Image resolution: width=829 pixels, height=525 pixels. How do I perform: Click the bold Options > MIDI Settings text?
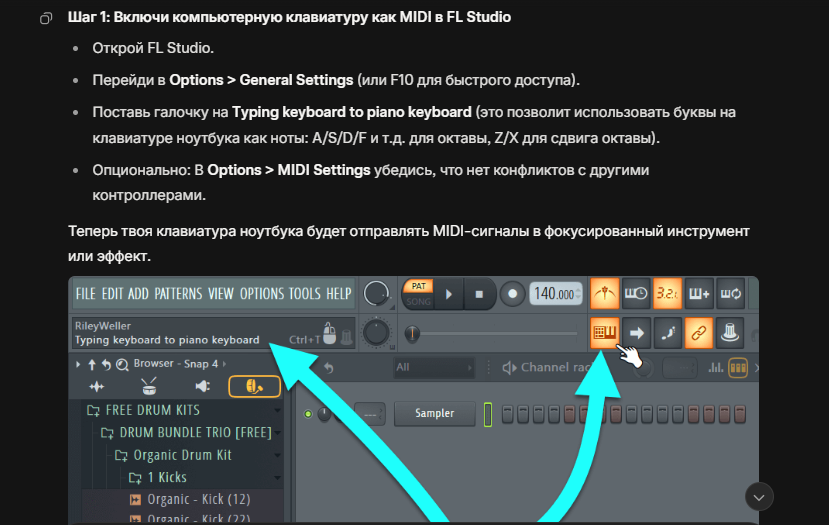click(289, 170)
